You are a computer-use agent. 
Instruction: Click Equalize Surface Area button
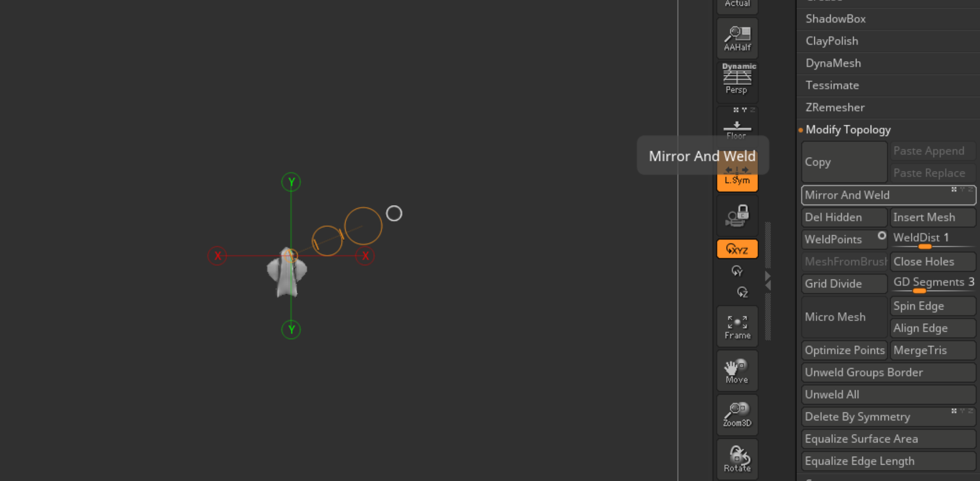tap(889, 439)
